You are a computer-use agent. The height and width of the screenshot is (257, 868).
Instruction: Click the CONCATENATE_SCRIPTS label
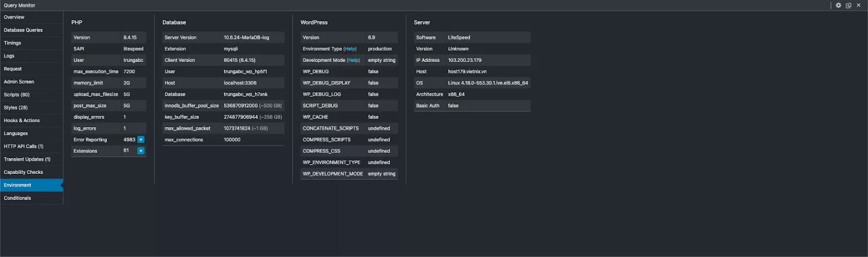pyautogui.click(x=331, y=129)
